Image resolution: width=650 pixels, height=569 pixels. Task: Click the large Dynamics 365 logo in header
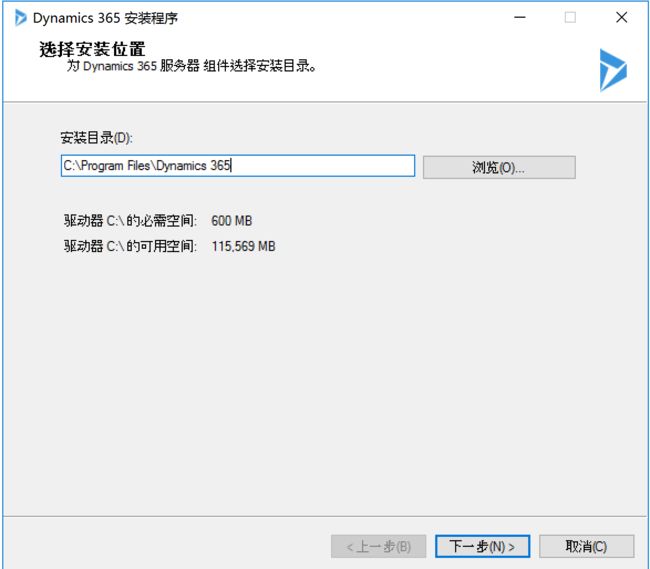point(613,70)
